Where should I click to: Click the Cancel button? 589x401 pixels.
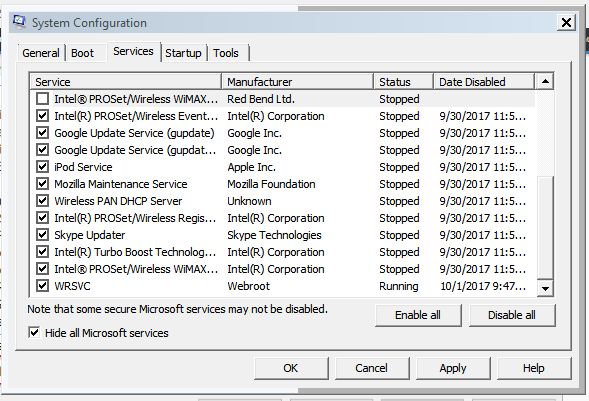click(372, 368)
